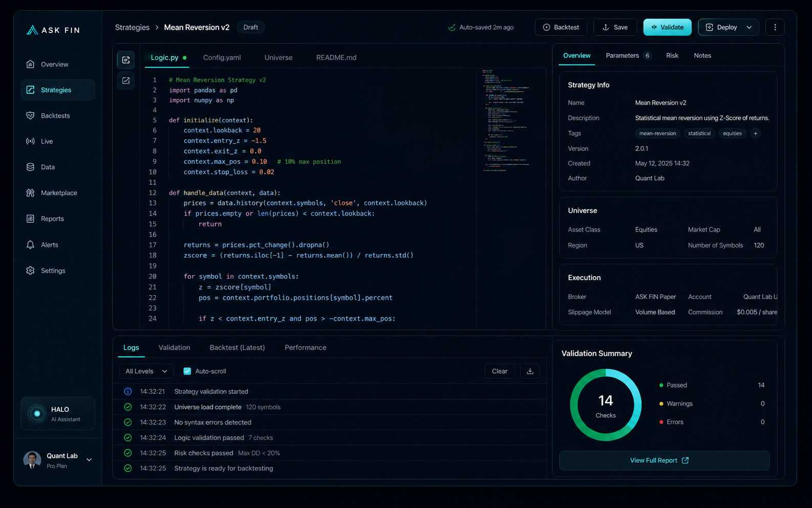Click the Validate button
This screenshot has width=812, height=508.
(667, 28)
